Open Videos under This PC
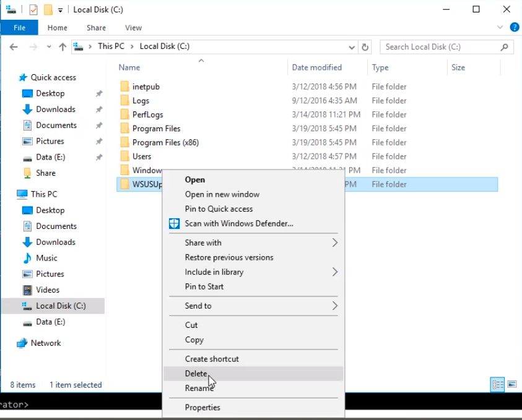The width and height of the screenshot is (522, 420). coord(47,290)
